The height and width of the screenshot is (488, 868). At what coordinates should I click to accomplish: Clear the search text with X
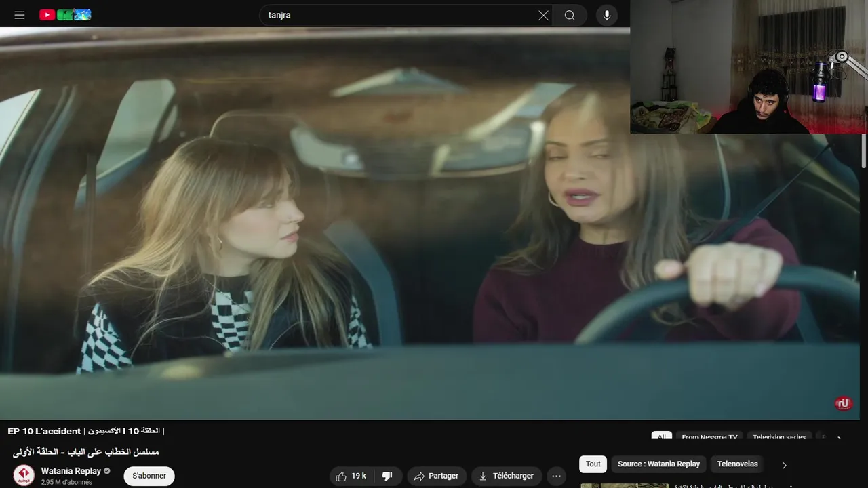pyautogui.click(x=543, y=15)
